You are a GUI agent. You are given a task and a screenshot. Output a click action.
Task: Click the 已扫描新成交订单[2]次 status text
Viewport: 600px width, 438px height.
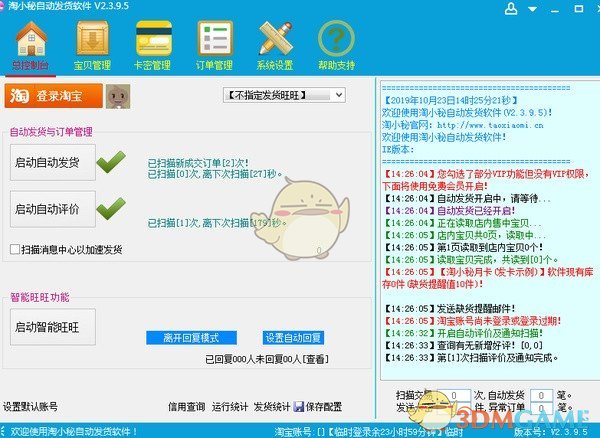click(198, 163)
